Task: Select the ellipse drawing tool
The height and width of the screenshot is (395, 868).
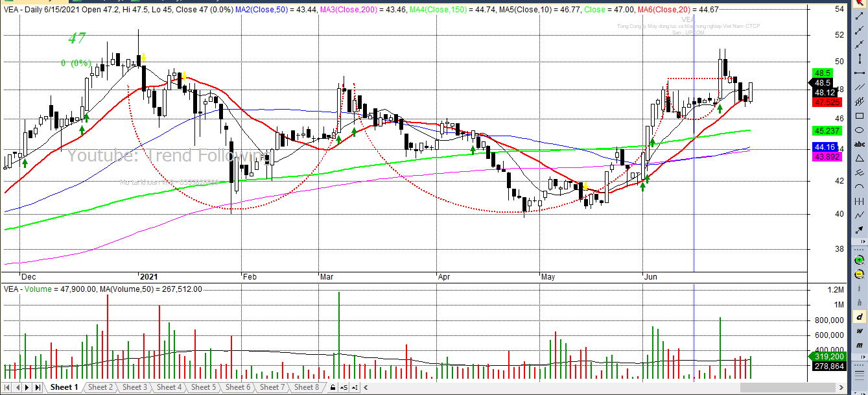Action: 860,130
